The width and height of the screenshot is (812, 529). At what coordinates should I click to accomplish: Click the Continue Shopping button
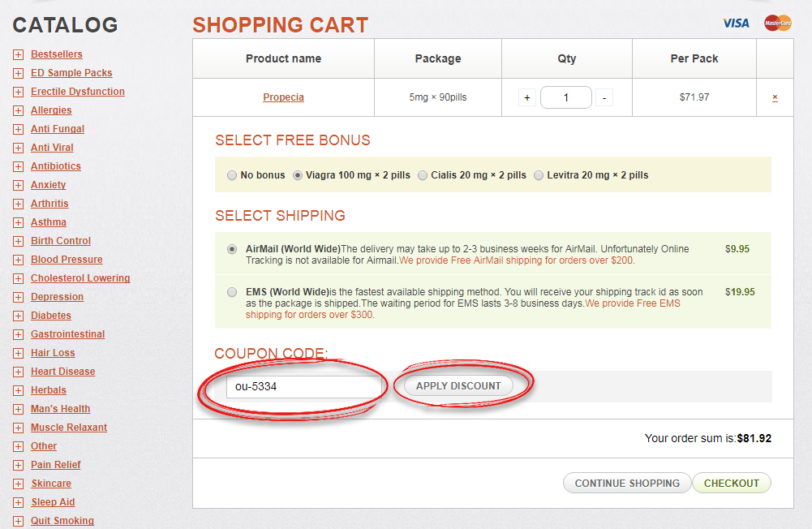[x=627, y=483]
